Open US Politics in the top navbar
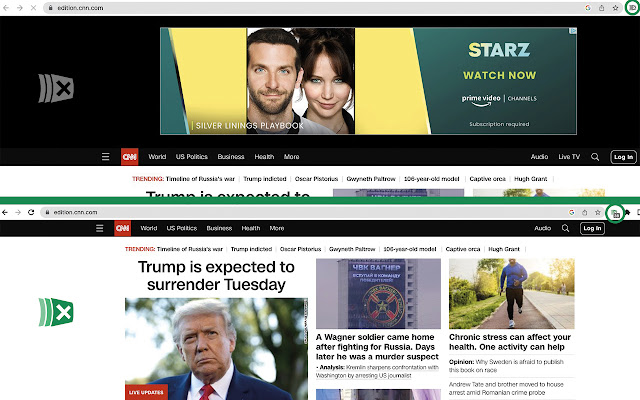 191,157
